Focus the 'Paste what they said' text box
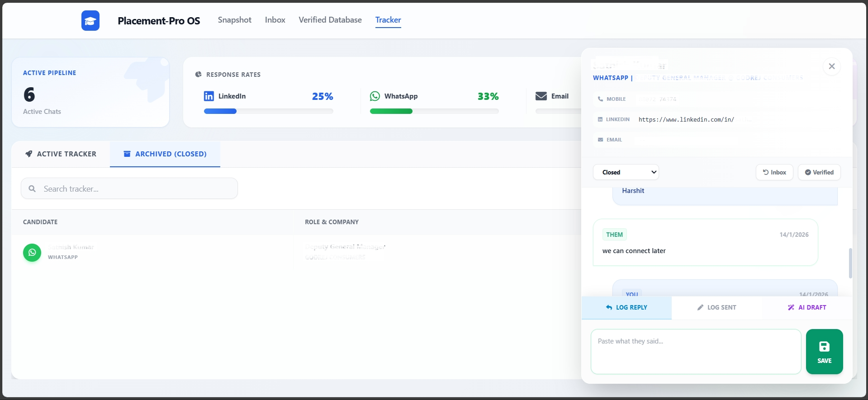 tap(696, 352)
